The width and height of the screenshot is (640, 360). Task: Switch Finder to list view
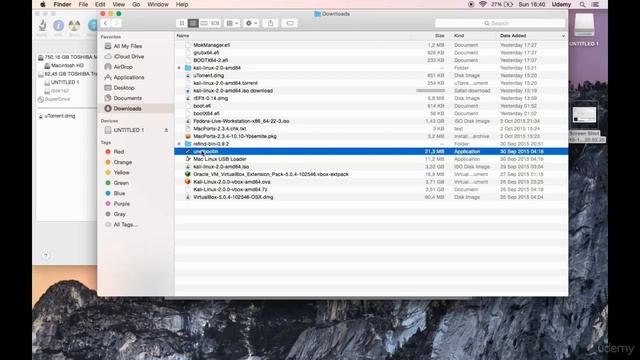pyautogui.click(x=193, y=23)
